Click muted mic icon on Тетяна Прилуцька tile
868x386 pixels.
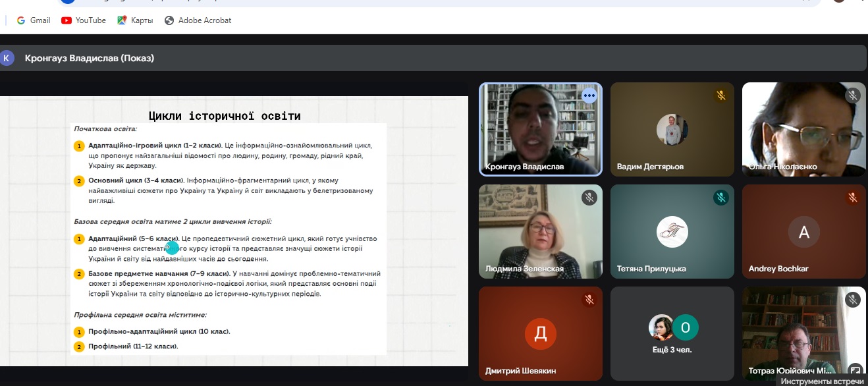coord(721,198)
